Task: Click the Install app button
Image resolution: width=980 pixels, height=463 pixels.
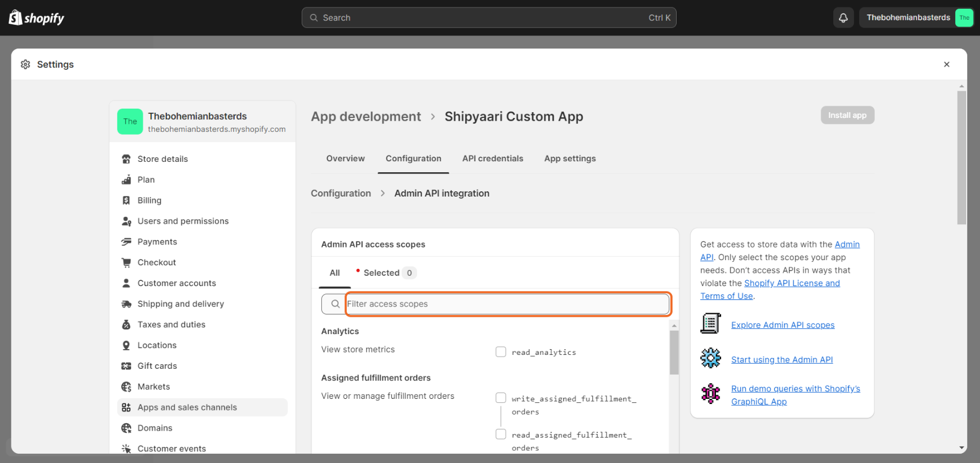Action: [847, 115]
